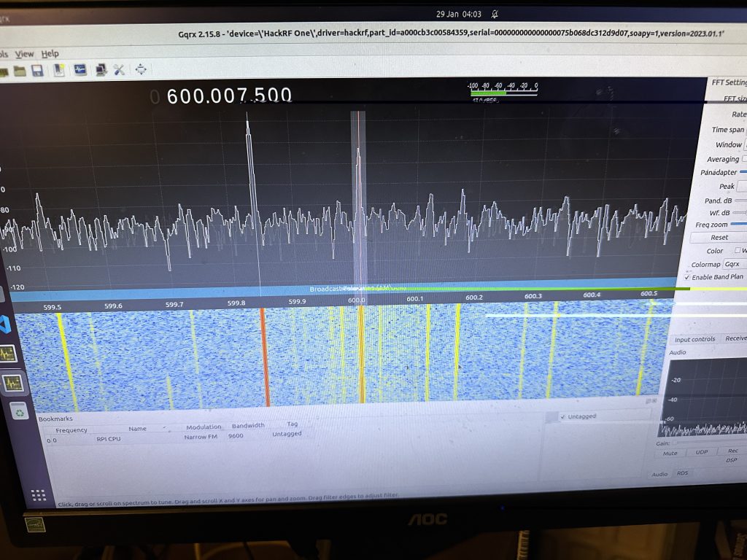Sort bookmarks by Name column header
This screenshot has height=560, width=747.
[x=137, y=429]
